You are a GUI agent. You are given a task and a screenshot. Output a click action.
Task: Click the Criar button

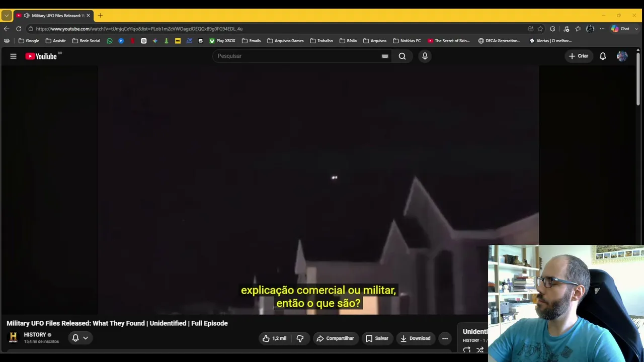click(579, 56)
